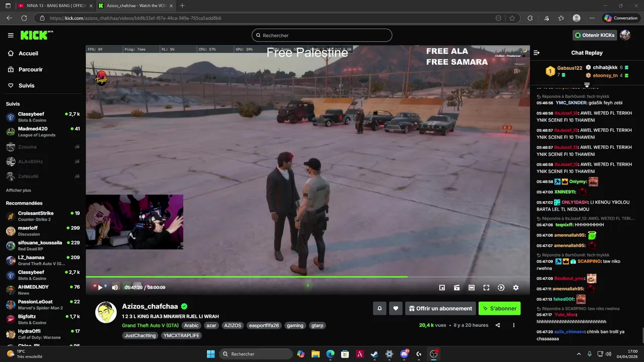Seek on the video progress bar
Screen dimensions: 644x362
pyautogui.click(x=307, y=277)
